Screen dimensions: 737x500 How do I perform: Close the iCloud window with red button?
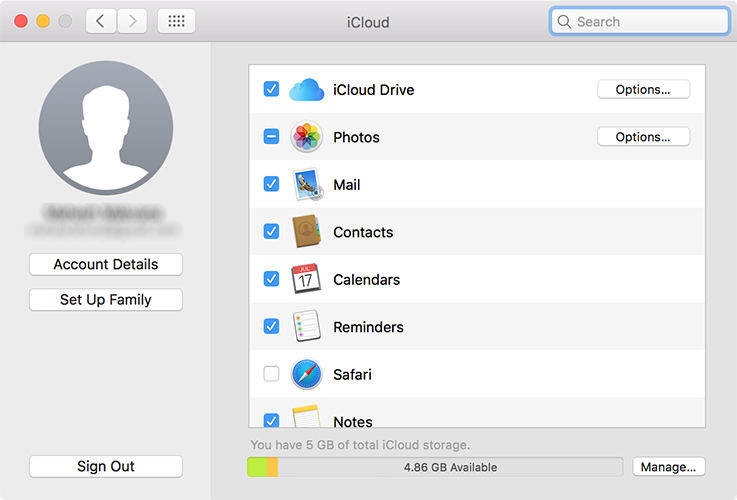21,21
